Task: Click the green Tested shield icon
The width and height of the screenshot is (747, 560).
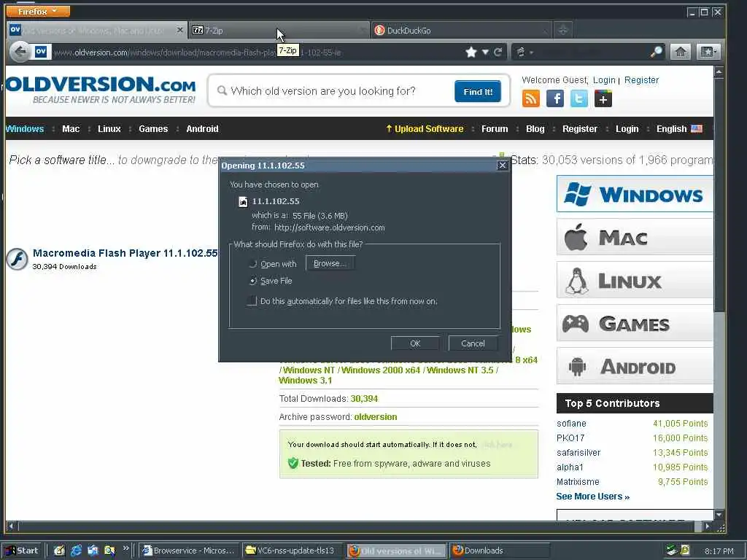Action: tap(293, 463)
